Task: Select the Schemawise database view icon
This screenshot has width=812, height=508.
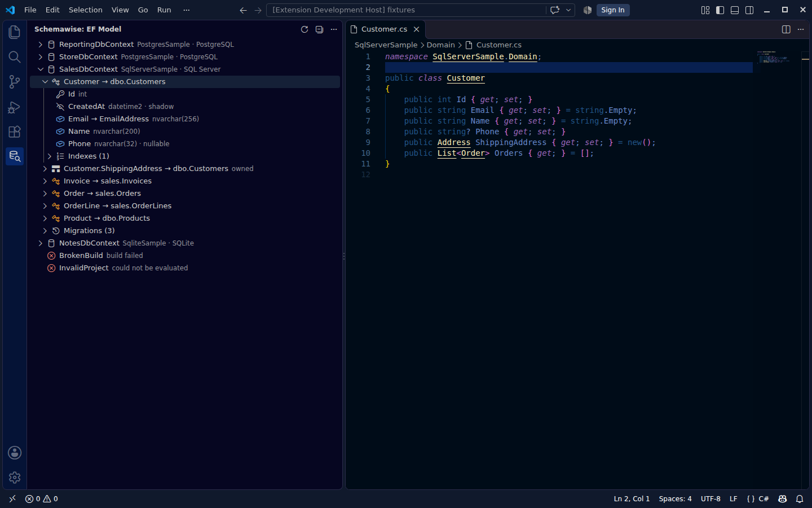Action: click(x=15, y=156)
